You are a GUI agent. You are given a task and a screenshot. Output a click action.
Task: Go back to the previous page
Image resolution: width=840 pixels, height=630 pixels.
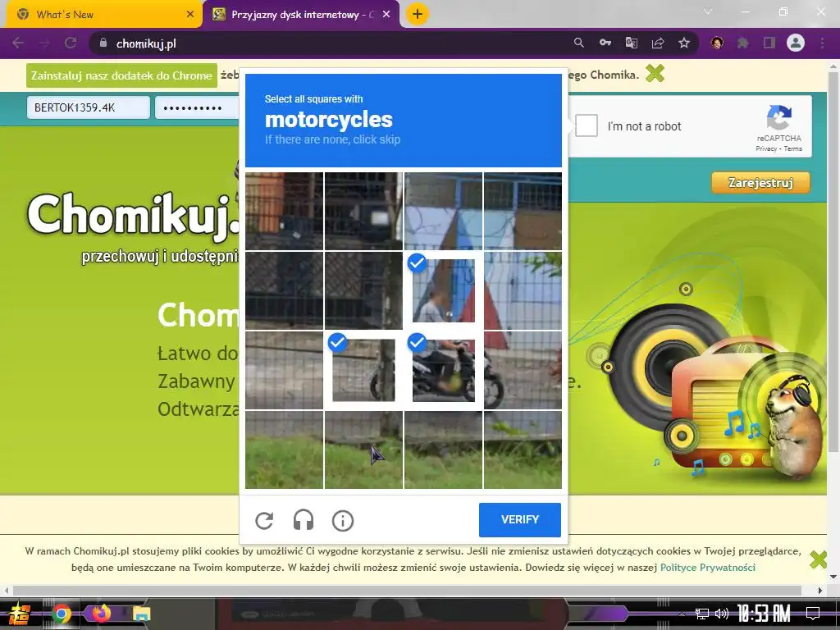click(18, 43)
